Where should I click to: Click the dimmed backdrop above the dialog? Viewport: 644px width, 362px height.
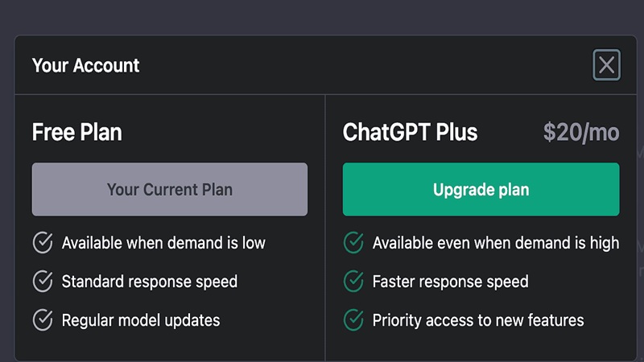coord(322,16)
